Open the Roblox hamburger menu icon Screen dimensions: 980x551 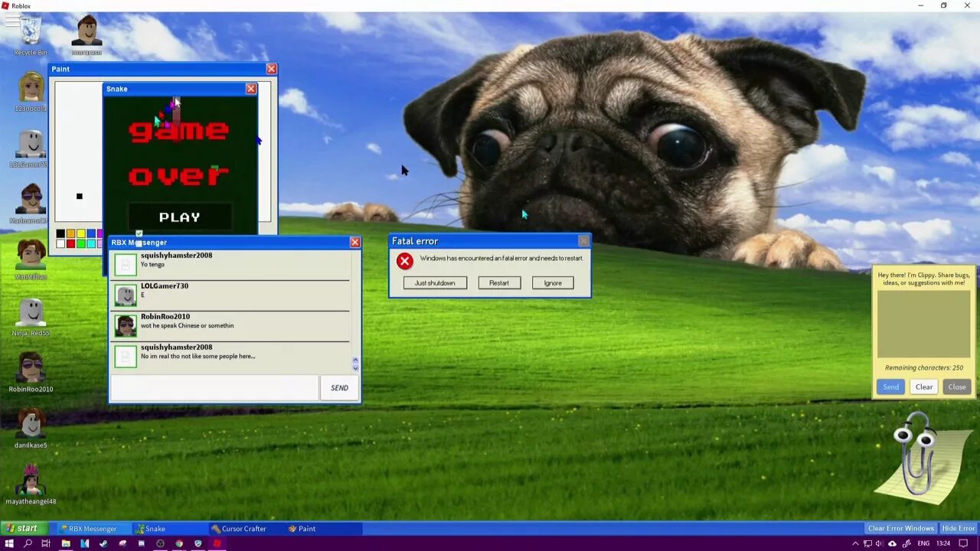tap(12, 21)
